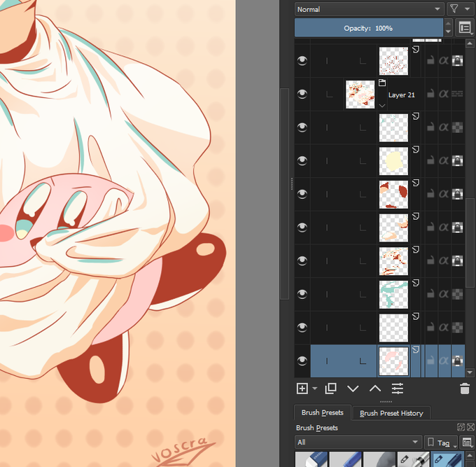The width and height of the screenshot is (476, 467).
Task: Click layer list scroll up arrow
Action: [470, 43]
